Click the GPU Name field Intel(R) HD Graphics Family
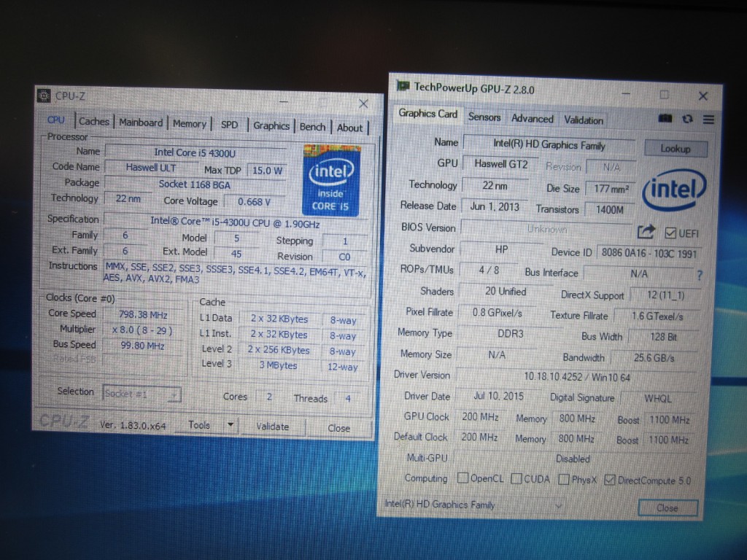This screenshot has width=747, height=560. 549,145
